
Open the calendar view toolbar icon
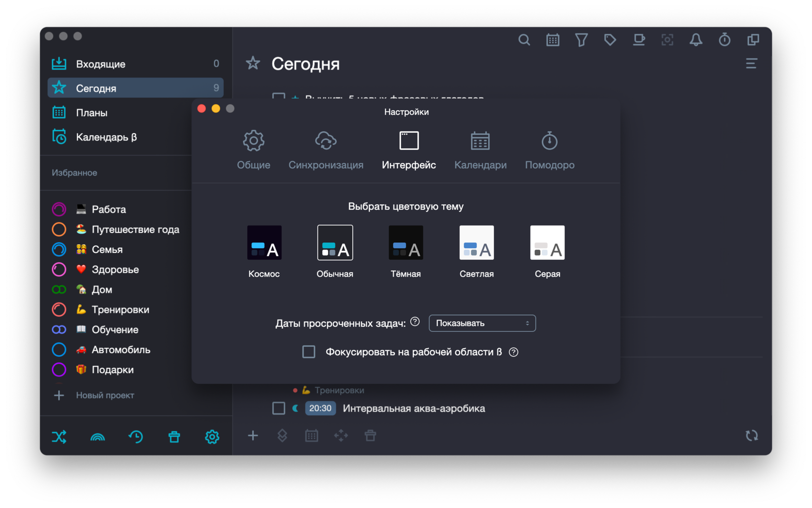(552, 40)
